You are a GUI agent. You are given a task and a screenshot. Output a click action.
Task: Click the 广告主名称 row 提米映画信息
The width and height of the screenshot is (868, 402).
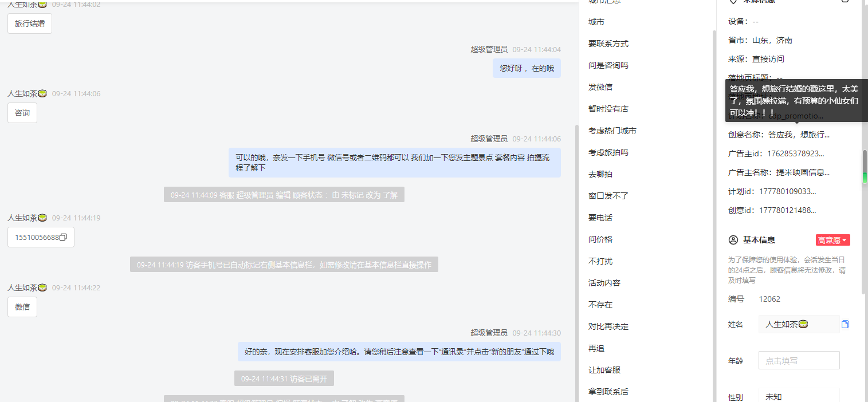click(x=779, y=172)
